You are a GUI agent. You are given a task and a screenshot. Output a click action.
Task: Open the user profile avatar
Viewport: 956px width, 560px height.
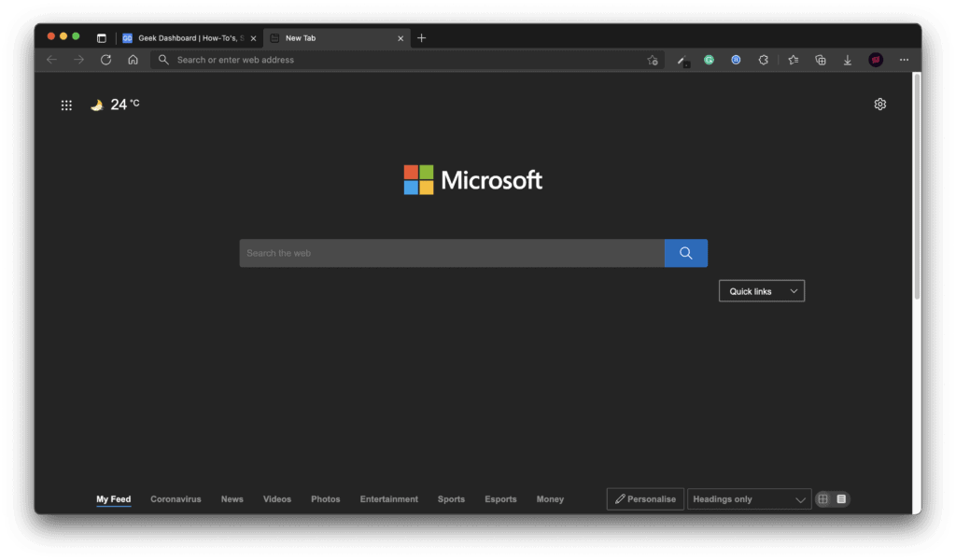coord(876,60)
